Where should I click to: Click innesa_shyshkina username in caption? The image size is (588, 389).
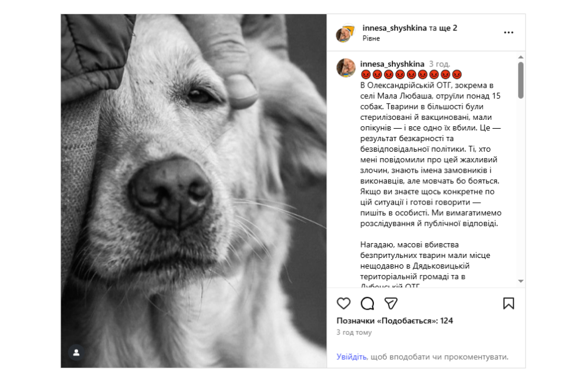click(392, 64)
